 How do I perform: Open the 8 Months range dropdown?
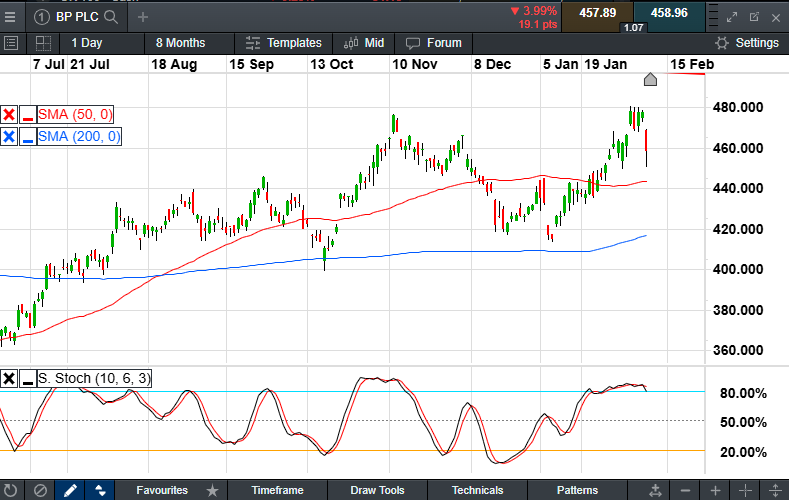(x=180, y=43)
